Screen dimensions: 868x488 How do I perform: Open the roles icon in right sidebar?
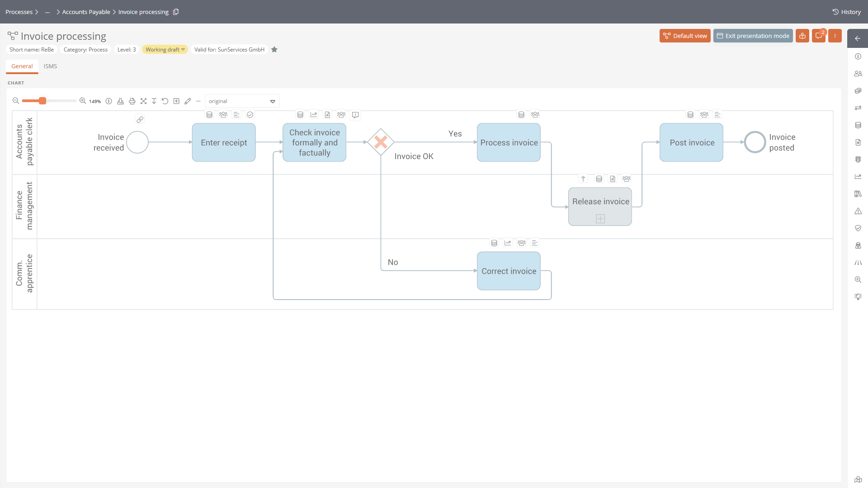point(858,74)
